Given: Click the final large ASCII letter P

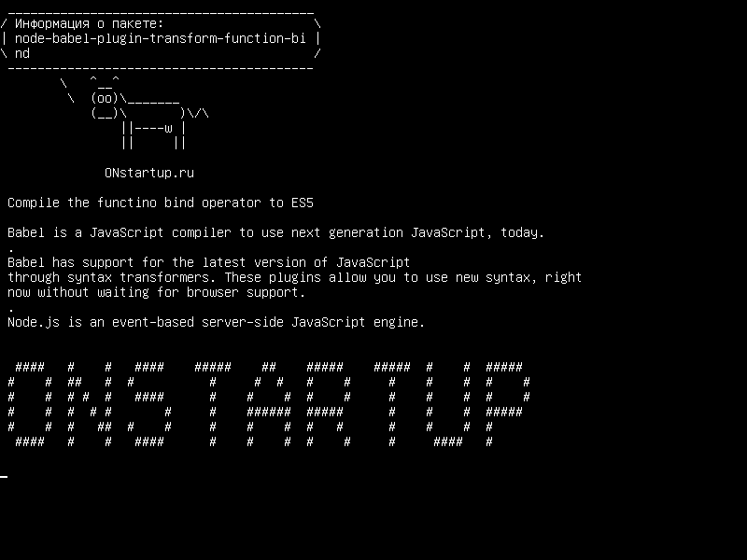Looking at the screenshot, I should tap(507, 404).
